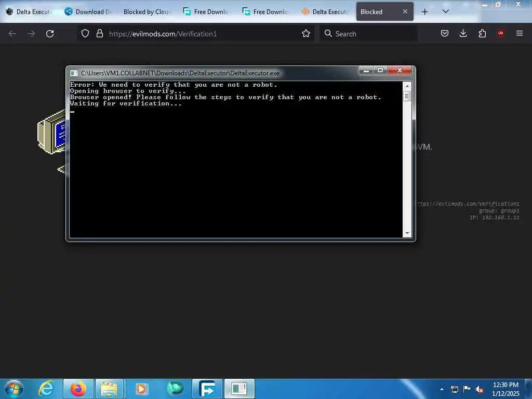Show site security via the padlock icon
532x399 pixels.
99,33
